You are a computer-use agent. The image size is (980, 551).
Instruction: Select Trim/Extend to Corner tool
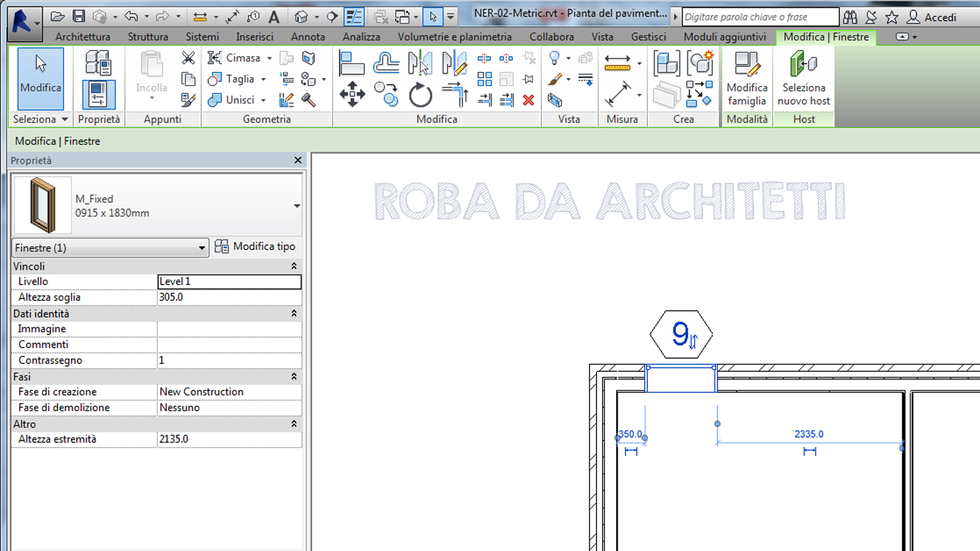455,95
